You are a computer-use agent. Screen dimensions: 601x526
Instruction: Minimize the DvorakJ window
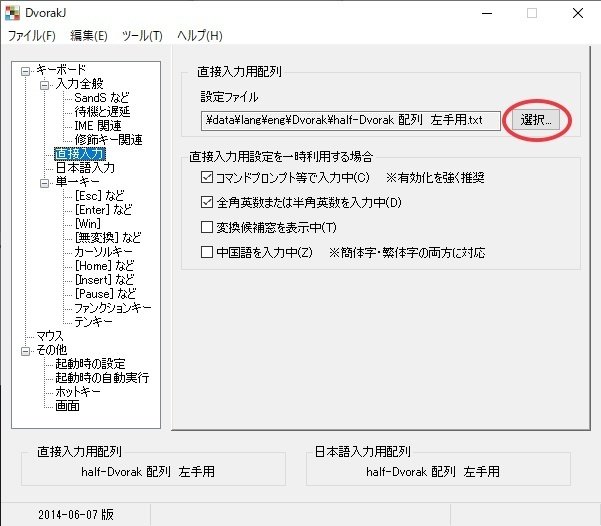tap(487, 13)
